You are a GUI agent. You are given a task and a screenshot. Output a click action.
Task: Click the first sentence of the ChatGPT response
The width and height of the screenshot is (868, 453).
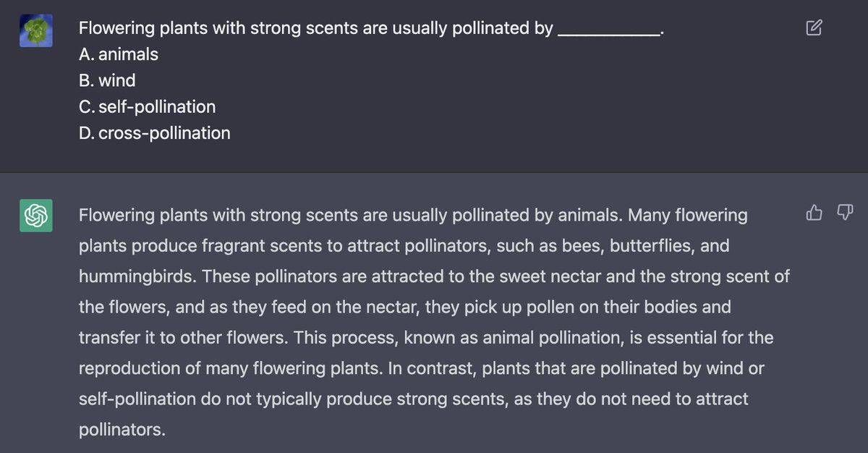tap(351, 216)
